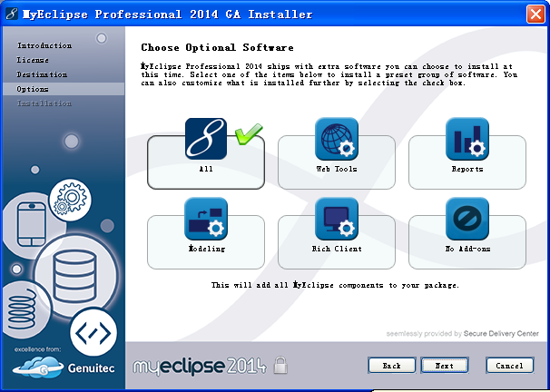Screen dimensions: 550x392
Task: Click 'This will add all MyEclipse components' text
Action: 335,285
